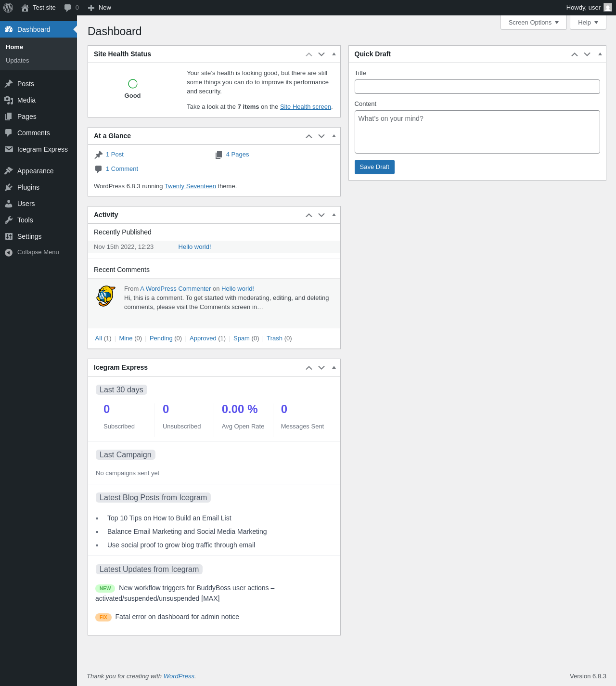The image size is (616, 686).
Task: Click the Tools wrench icon
Action: click(x=9, y=220)
